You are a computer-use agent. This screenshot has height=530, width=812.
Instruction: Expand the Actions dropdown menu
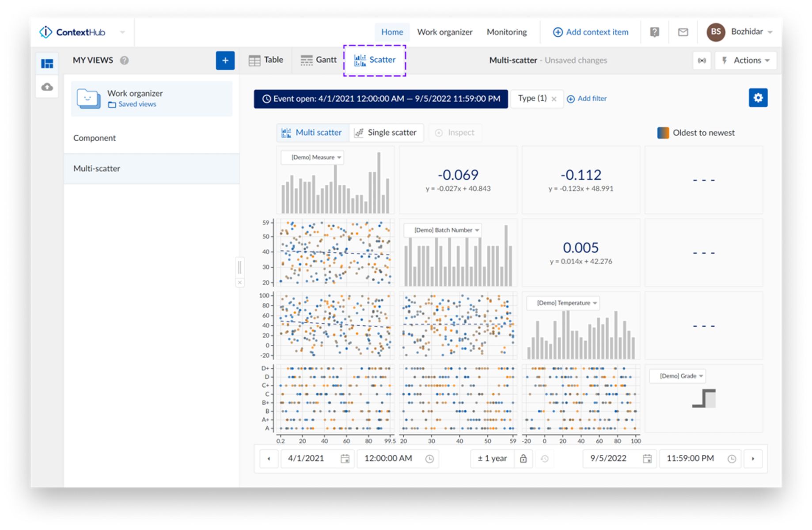click(x=746, y=61)
